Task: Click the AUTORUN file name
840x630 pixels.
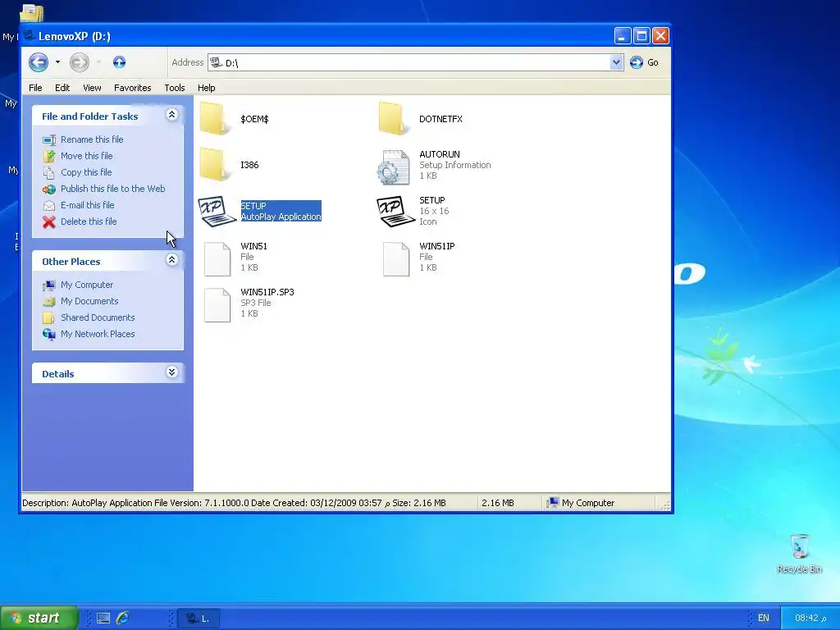Action: [x=440, y=154]
